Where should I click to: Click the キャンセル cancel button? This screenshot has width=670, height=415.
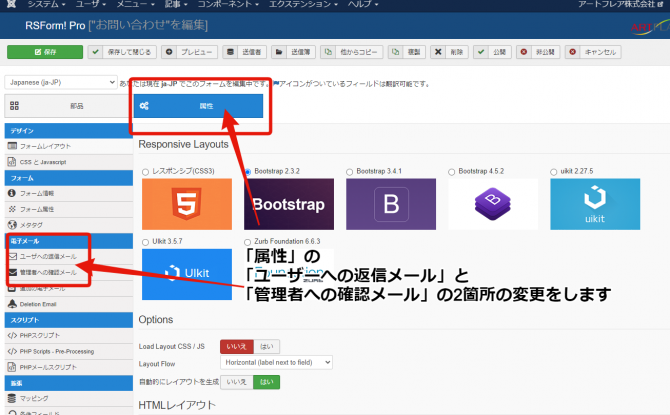coord(593,52)
